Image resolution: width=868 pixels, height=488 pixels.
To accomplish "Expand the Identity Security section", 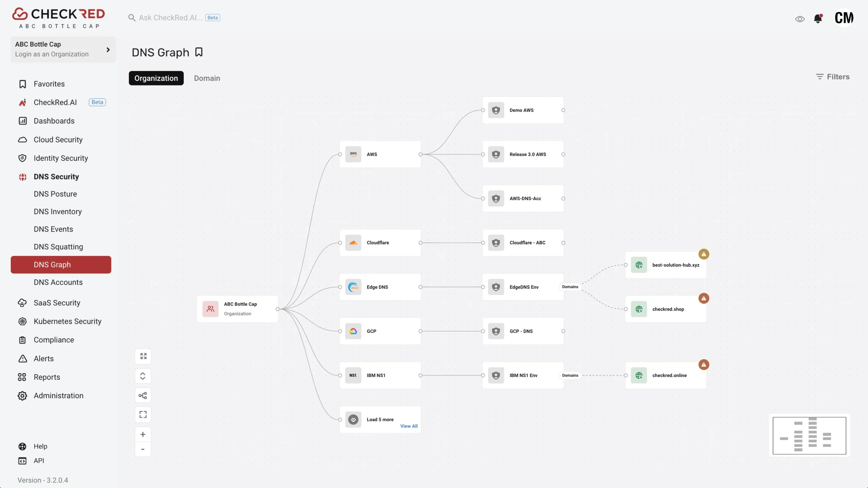I will point(61,158).
